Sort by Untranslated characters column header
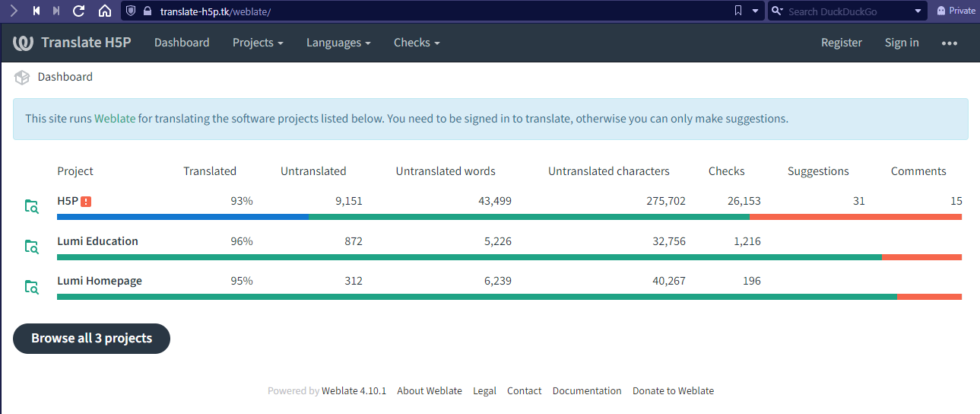This screenshot has height=414, width=980. (x=609, y=171)
